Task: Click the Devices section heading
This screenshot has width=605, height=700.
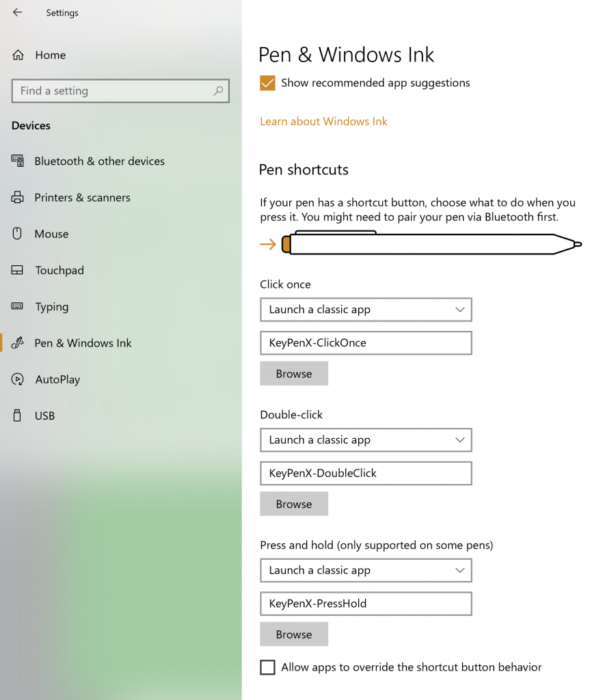Action: click(31, 126)
